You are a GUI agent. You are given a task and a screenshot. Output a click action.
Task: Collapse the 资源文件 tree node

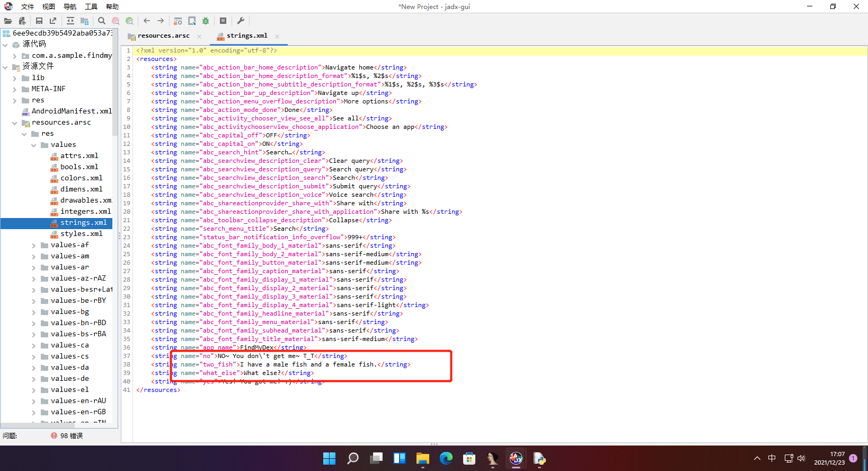pos(5,67)
